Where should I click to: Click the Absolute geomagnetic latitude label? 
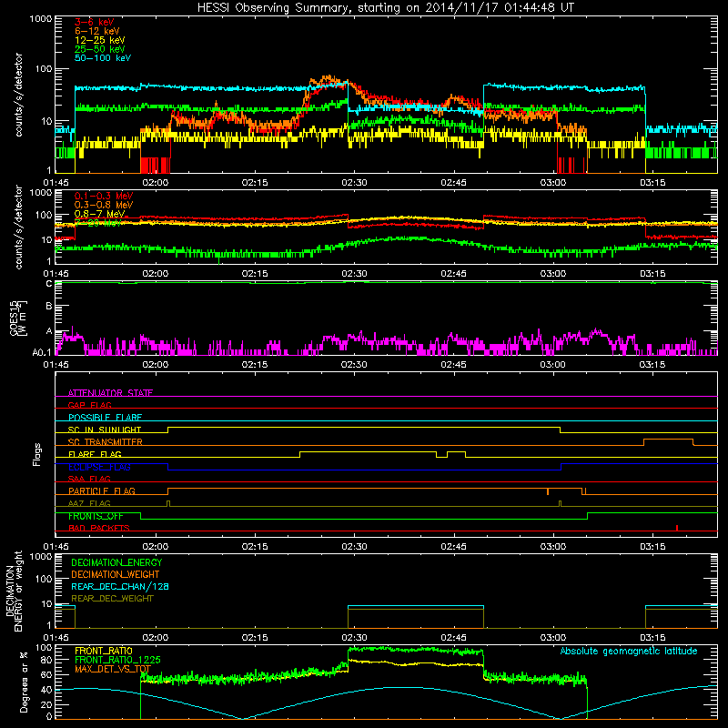pos(629,651)
